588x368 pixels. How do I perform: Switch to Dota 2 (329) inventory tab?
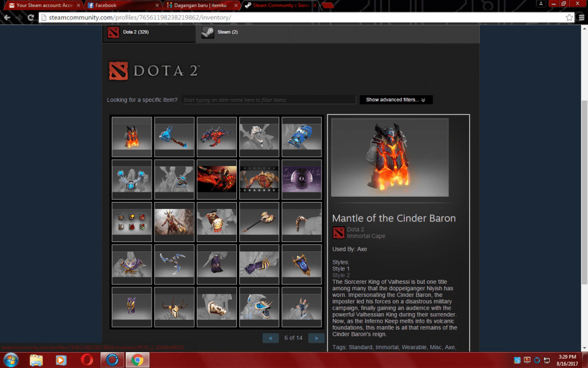149,32
